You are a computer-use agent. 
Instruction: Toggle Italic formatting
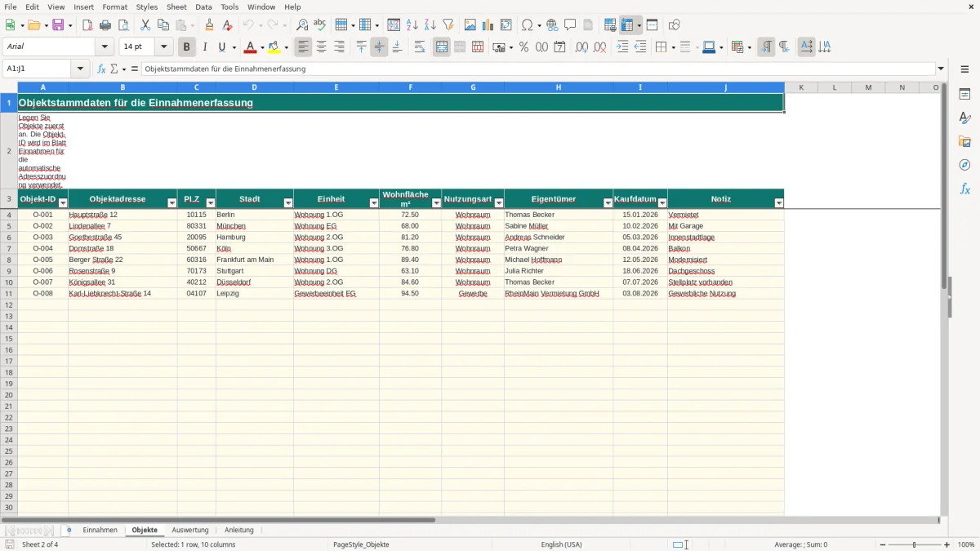click(205, 47)
